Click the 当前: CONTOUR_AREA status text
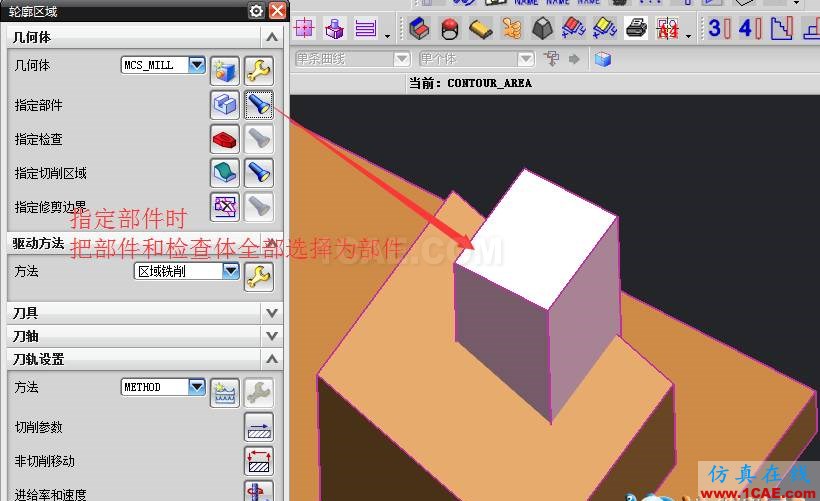Viewport: 820px width, 501px height. 470,83
